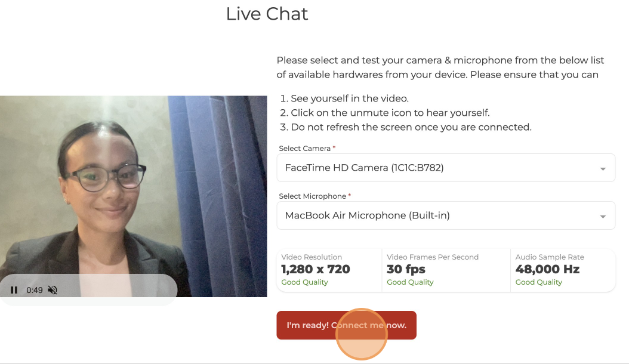
Task: Click the I'm ready! Connect me now button
Action: click(x=346, y=325)
